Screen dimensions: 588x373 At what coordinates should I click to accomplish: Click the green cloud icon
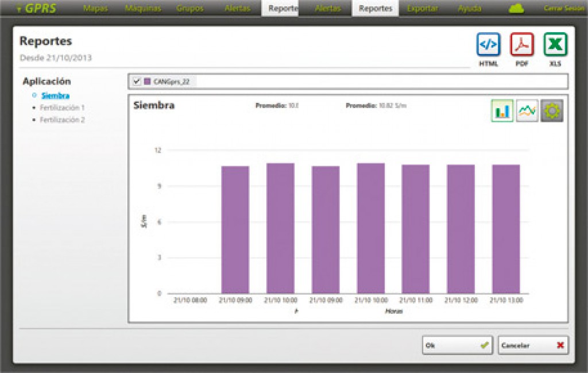tap(517, 9)
